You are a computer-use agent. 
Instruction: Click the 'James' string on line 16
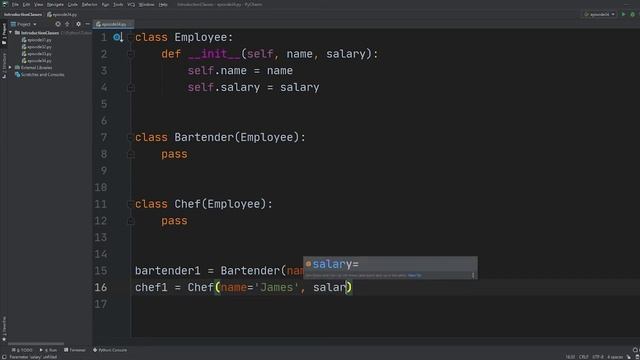coord(277,287)
